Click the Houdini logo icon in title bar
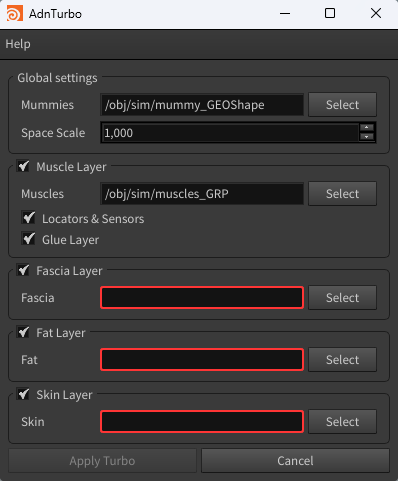 [15, 14]
